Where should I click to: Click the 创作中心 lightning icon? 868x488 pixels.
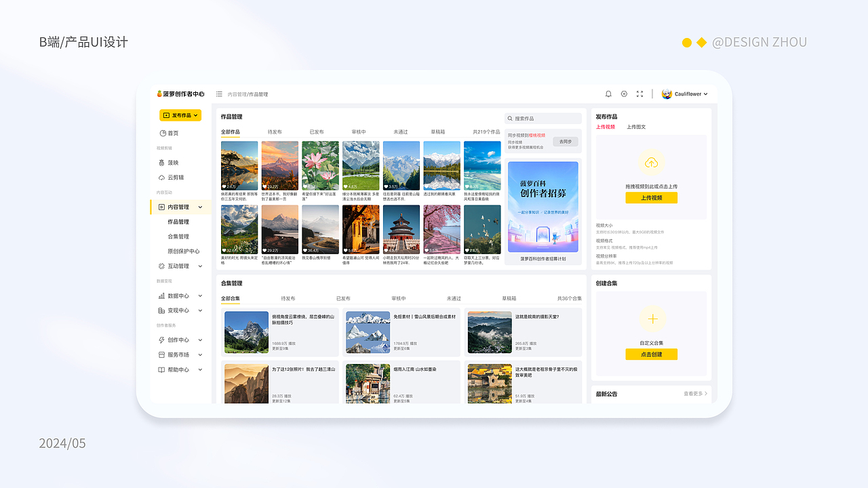click(x=161, y=340)
